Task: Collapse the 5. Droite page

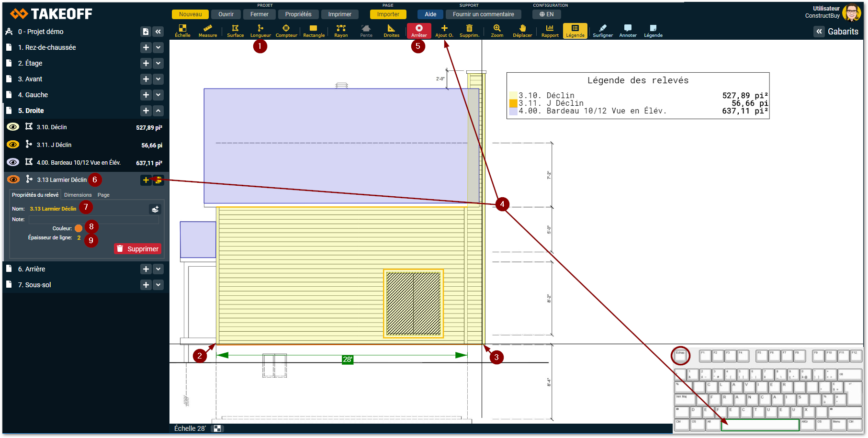Action: [x=158, y=111]
